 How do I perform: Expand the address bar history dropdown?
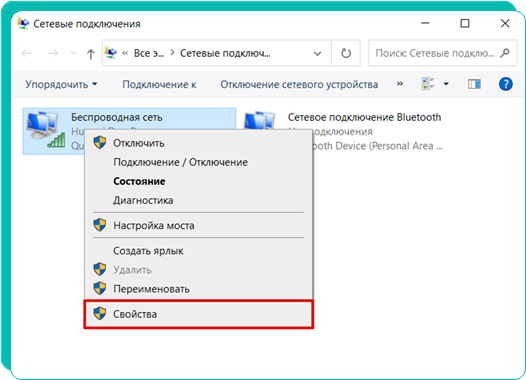click(317, 53)
